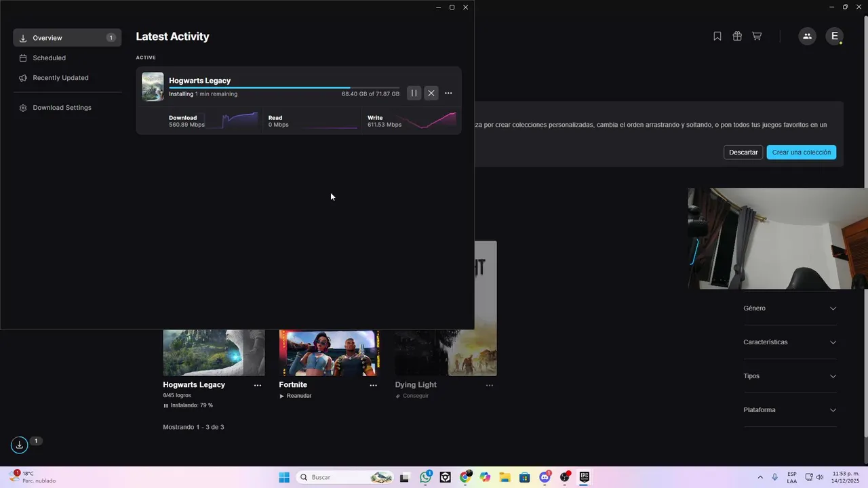Screen dimensions: 868x488
Task: Click Crear una colección button
Action: point(802,152)
